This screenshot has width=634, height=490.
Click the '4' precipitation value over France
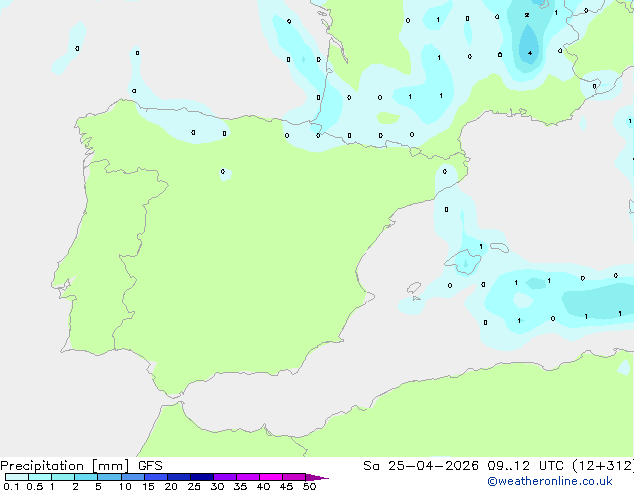(x=530, y=53)
